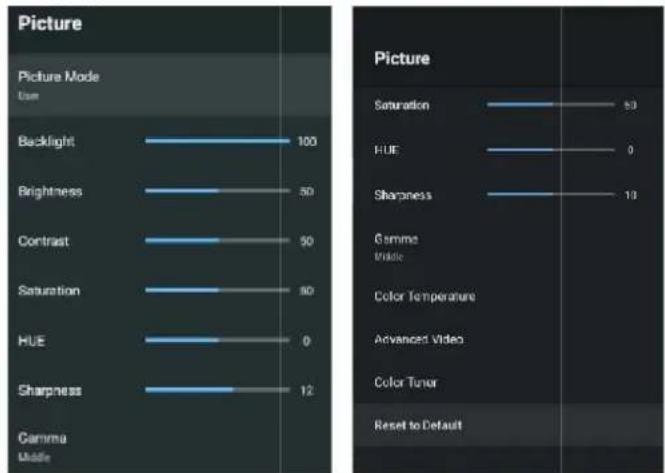The height and width of the screenshot is (473, 665).
Task: Adjust the Brightness slider
Action: tap(218, 191)
